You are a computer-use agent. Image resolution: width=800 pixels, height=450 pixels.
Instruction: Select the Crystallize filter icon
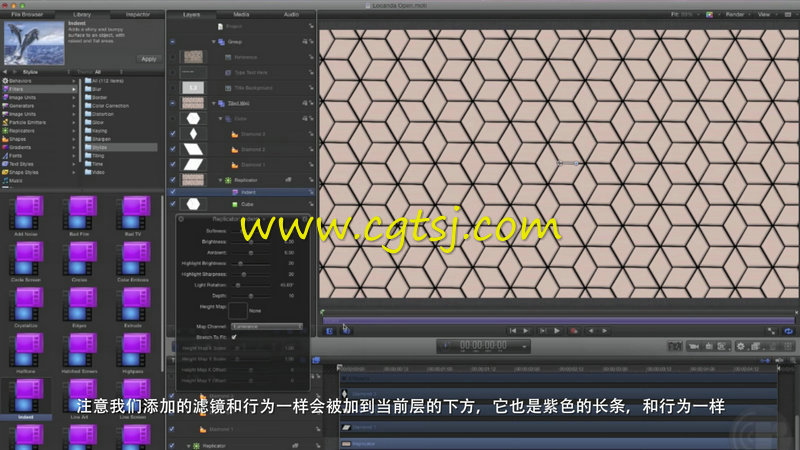tap(26, 304)
